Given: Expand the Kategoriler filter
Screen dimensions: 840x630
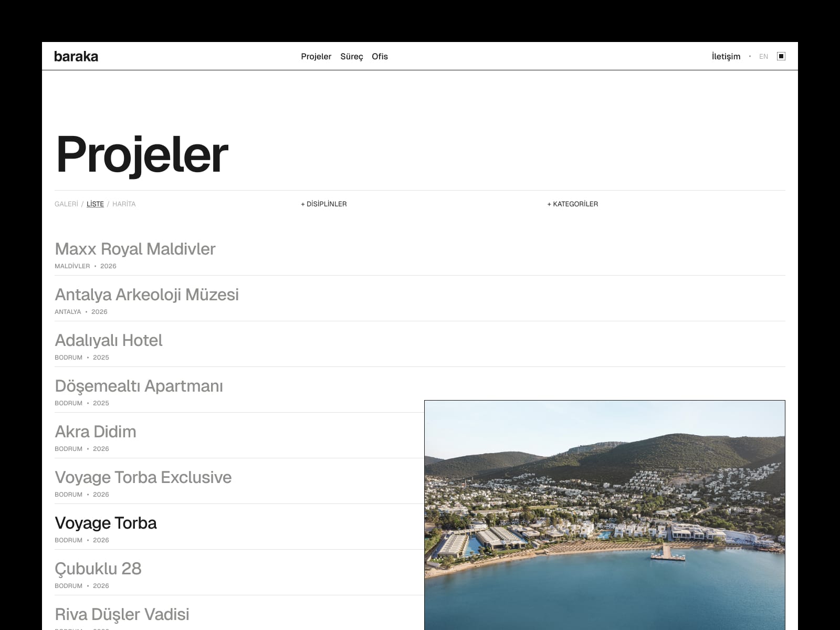Looking at the screenshot, I should (573, 204).
